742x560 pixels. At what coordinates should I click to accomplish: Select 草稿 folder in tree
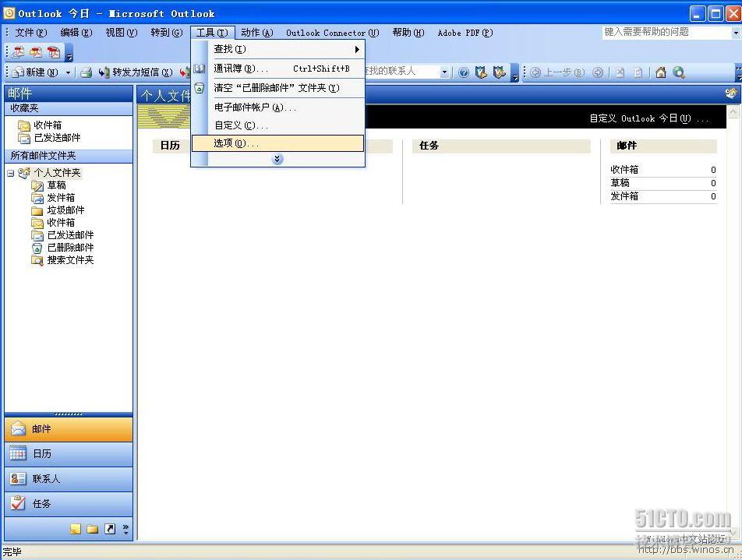(56, 185)
